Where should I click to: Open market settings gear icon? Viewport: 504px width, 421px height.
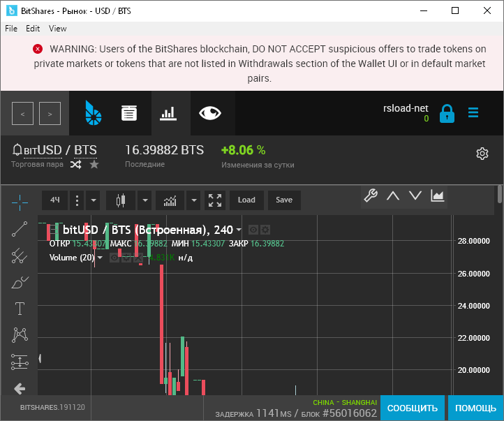482,154
